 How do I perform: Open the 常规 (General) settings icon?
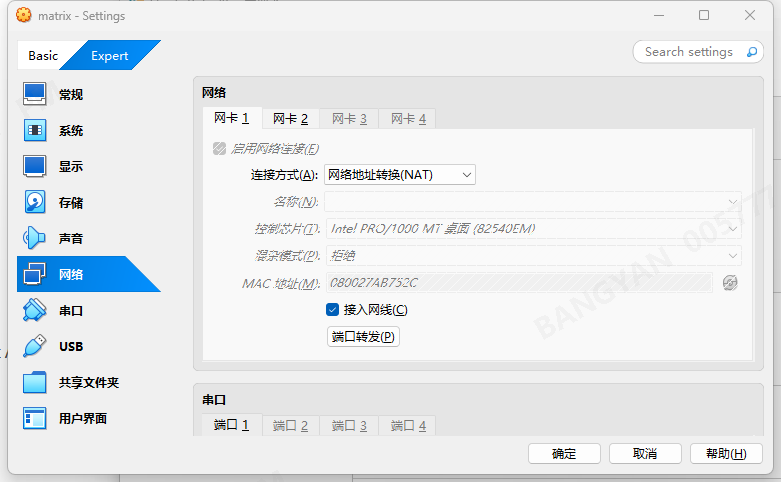pyautogui.click(x=34, y=94)
